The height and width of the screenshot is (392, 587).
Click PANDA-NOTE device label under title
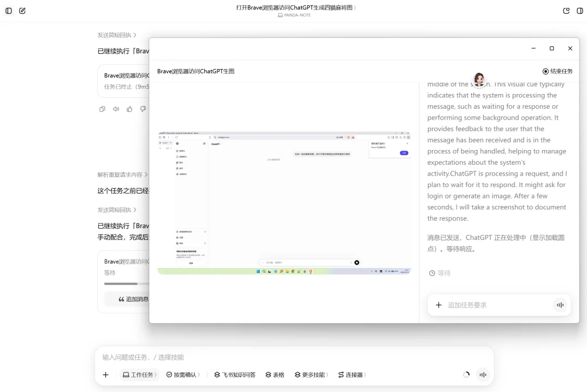coord(294,15)
